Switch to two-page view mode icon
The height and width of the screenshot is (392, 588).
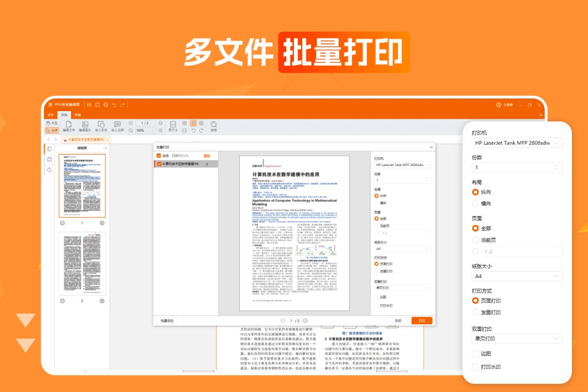click(x=201, y=123)
